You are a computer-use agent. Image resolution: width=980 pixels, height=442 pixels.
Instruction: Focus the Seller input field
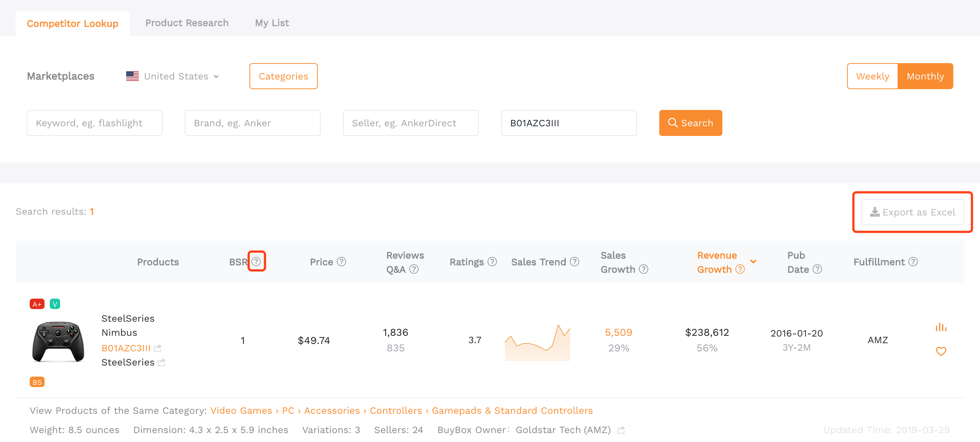(411, 123)
